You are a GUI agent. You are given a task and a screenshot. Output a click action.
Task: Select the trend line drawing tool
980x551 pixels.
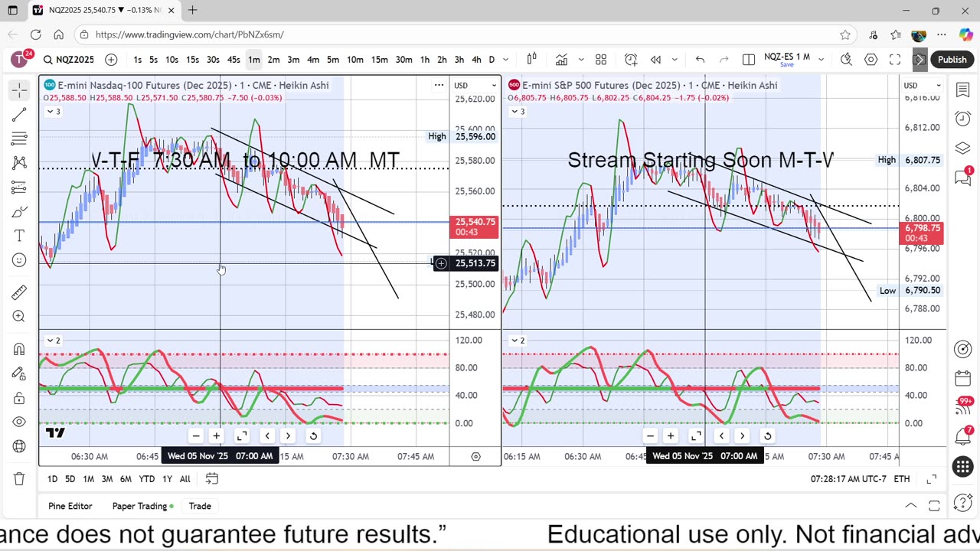19,115
